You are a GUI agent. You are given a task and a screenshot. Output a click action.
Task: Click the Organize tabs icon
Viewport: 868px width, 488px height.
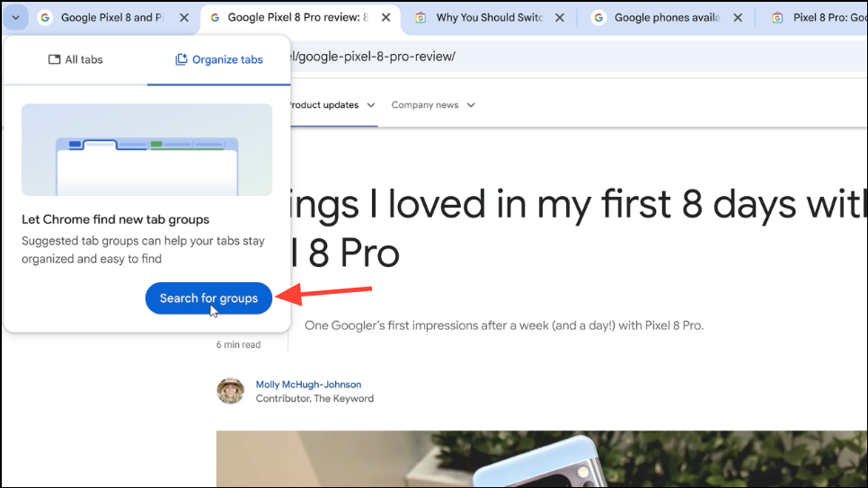(181, 59)
